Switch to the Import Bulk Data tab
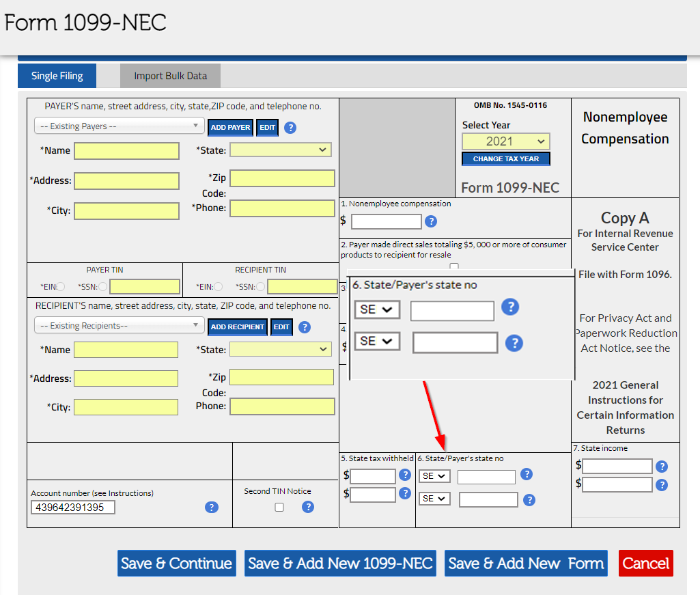700x595 pixels. 170,76
